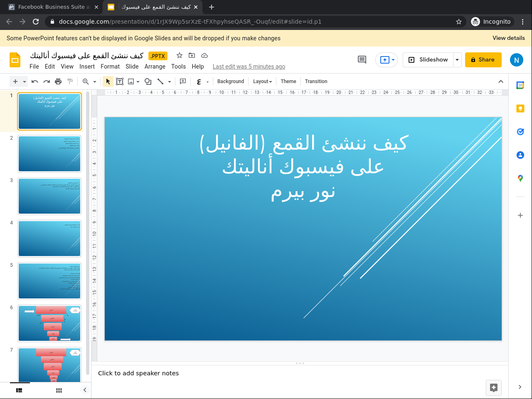Viewport: 532px width, 399px height.
Task: Click the Zoom magnifier tool
Action: point(86,81)
